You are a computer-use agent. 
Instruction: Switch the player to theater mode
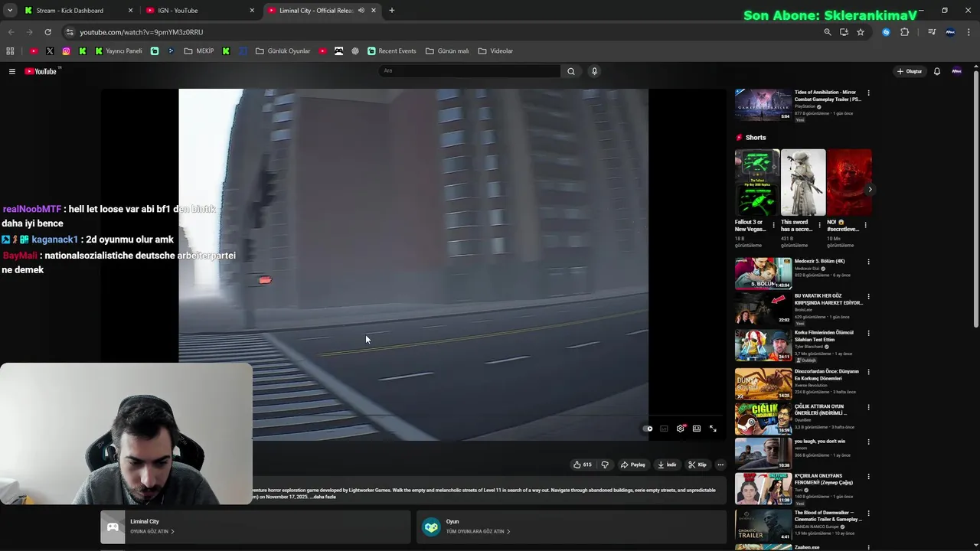pyautogui.click(x=697, y=429)
